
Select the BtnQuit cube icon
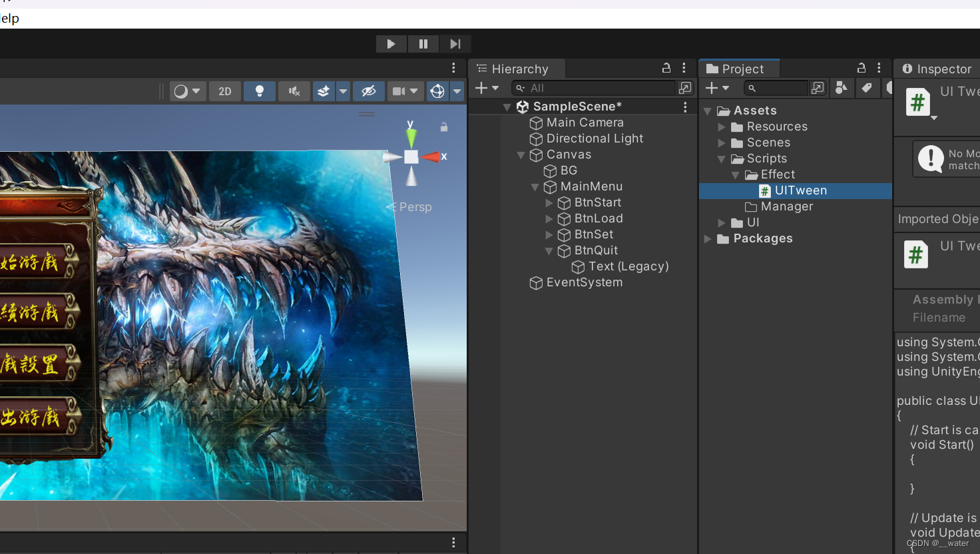(564, 251)
